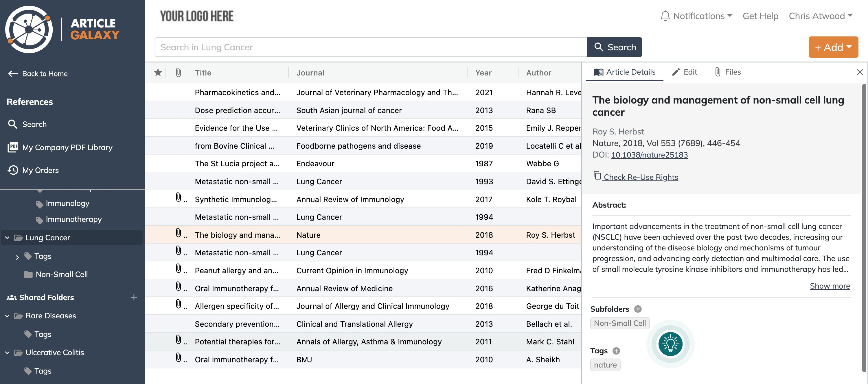Click attachment icon on Potential therapies row

pos(179,339)
